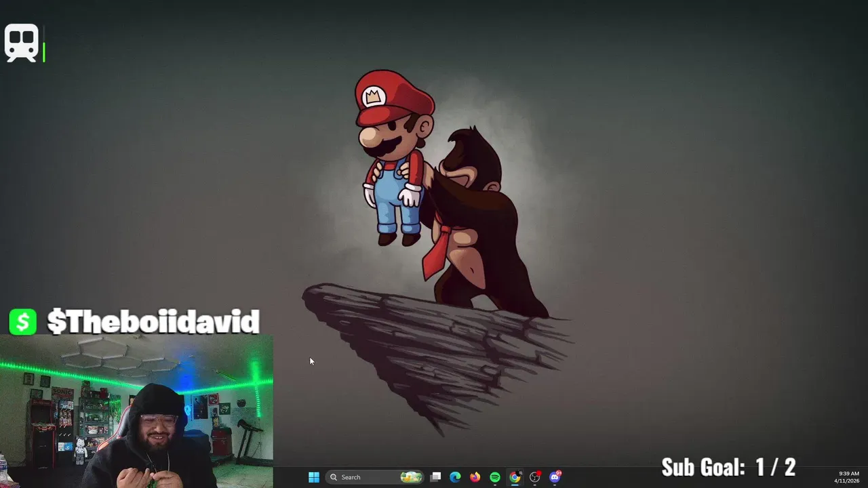Open the clock showing 9:39 AM
The width and height of the screenshot is (868, 488).
(x=848, y=477)
